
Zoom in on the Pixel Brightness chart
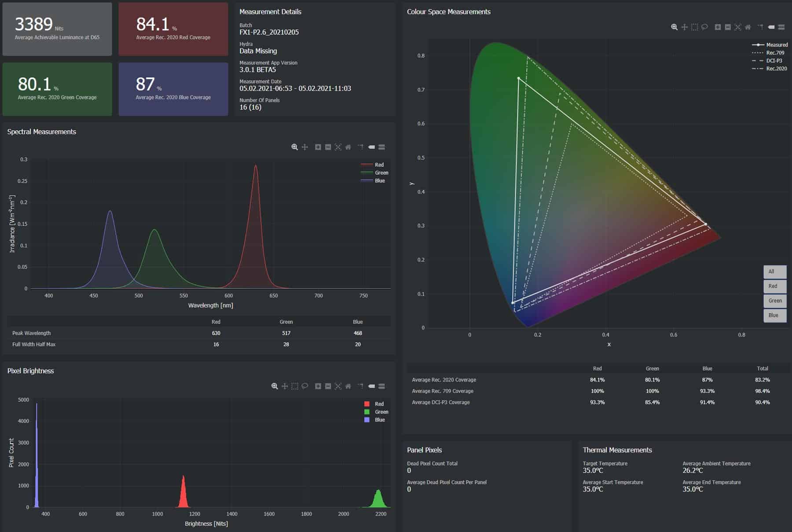click(318, 386)
